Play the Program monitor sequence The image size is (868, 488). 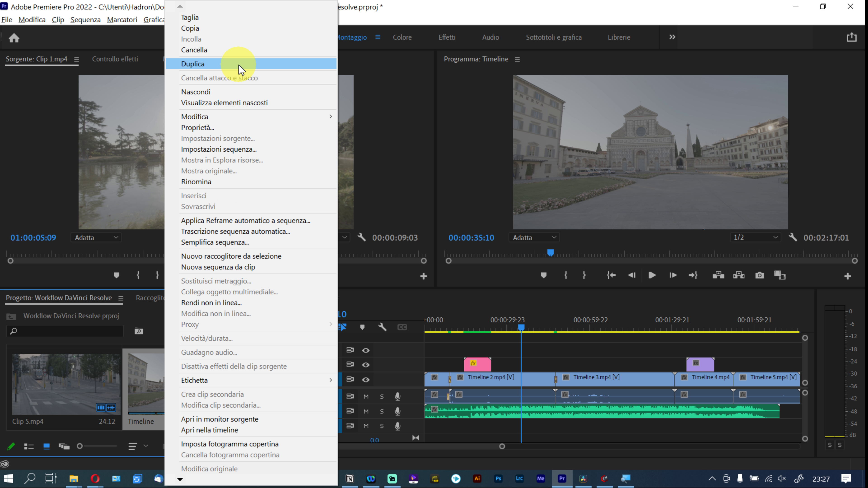[652, 275]
